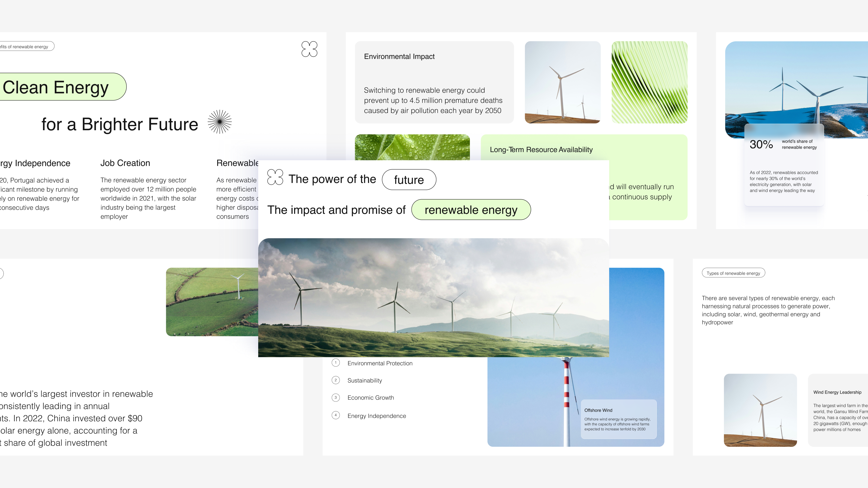Select the numbered circle 2 bullet
Image resolution: width=868 pixels, height=488 pixels.
336,380
